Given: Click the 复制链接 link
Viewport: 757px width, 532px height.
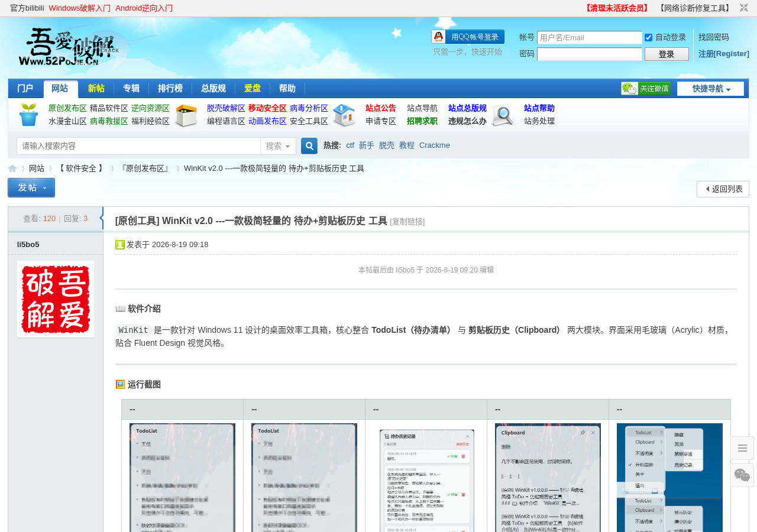Looking at the screenshot, I should pyautogui.click(x=407, y=222).
